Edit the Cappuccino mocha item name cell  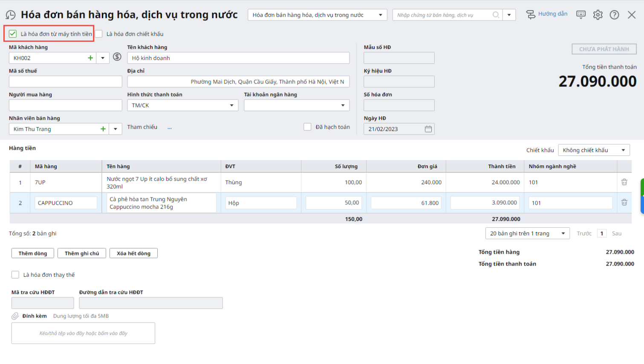pos(162,203)
